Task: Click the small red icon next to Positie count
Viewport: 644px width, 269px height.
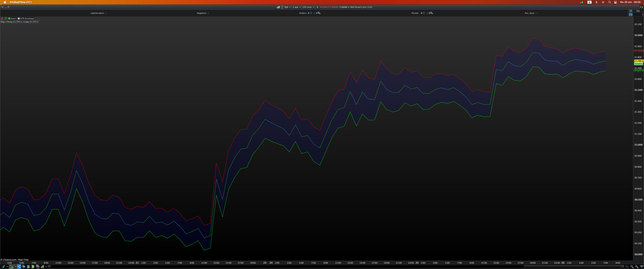Action: coord(424,13)
